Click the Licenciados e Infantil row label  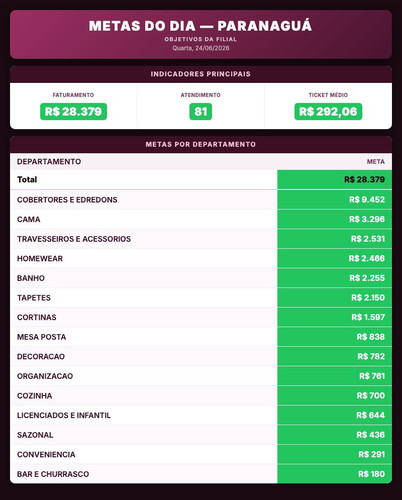click(x=64, y=415)
